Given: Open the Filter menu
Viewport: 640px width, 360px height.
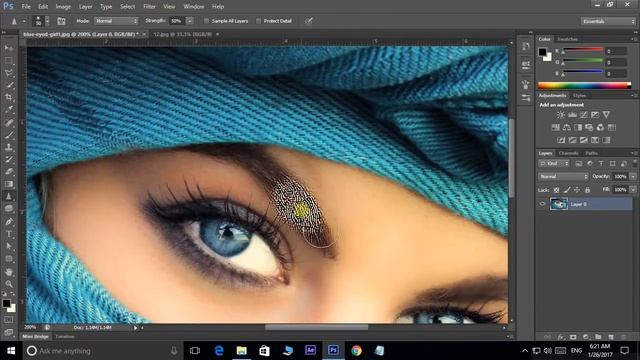Looking at the screenshot, I should pos(149,7).
